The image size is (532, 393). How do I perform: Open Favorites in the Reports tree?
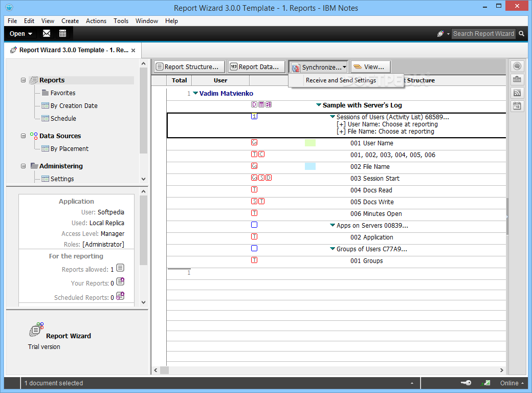63,93
